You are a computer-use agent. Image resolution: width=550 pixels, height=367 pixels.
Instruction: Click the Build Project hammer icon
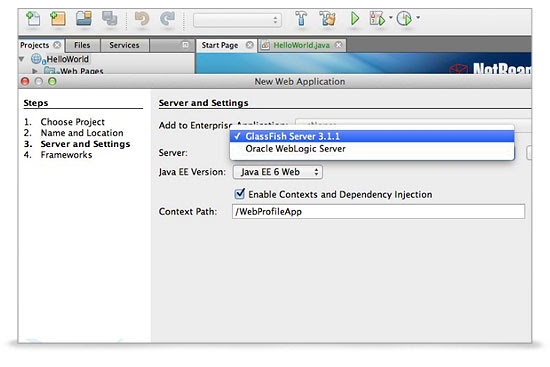click(x=301, y=18)
